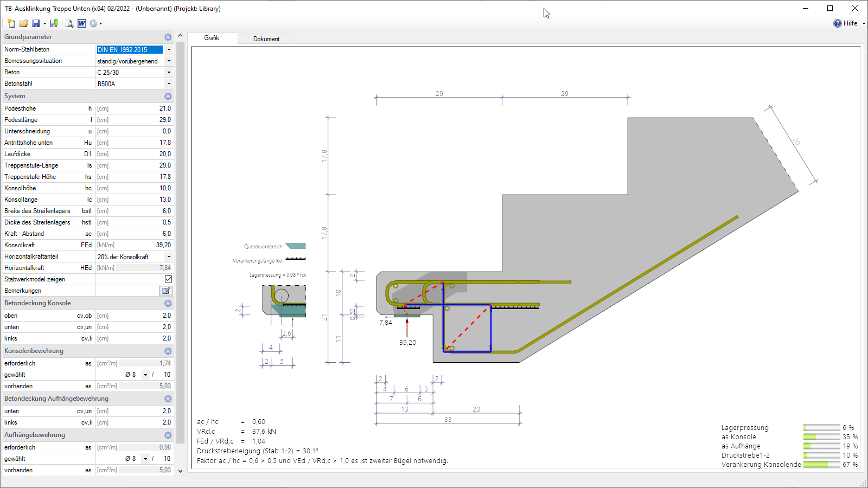Open Bemessungssituation dropdown
Image resolution: width=868 pixels, height=488 pixels.
point(169,61)
